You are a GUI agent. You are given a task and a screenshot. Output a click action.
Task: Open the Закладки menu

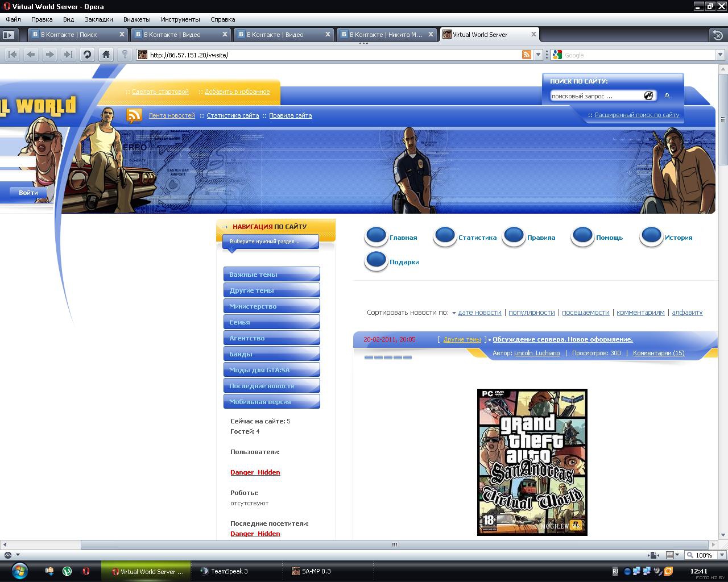(99, 19)
